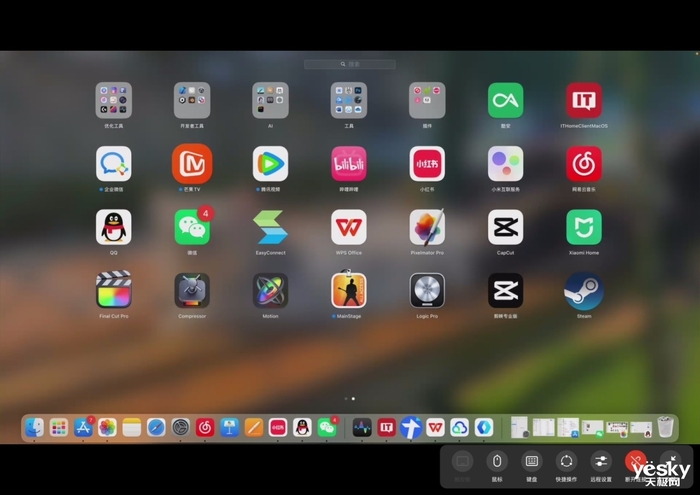Open System Settings in the dock
700x495 pixels.
click(x=181, y=428)
